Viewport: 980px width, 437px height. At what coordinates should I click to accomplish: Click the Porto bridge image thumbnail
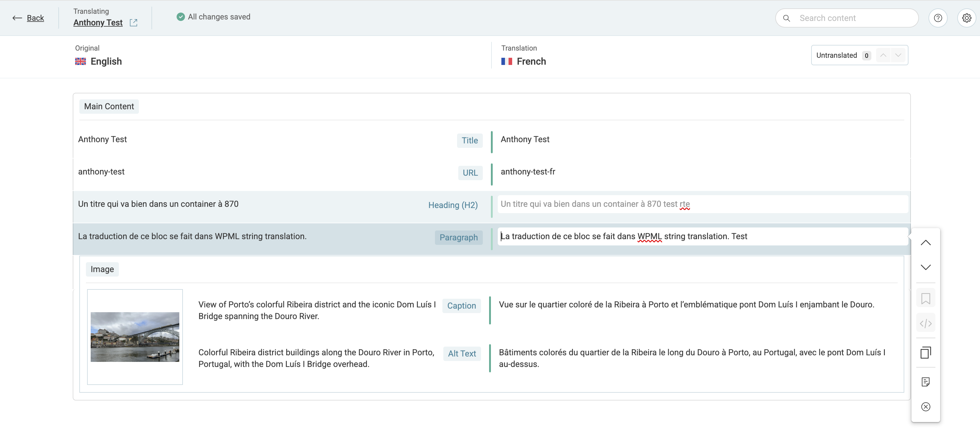click(135, 337)
